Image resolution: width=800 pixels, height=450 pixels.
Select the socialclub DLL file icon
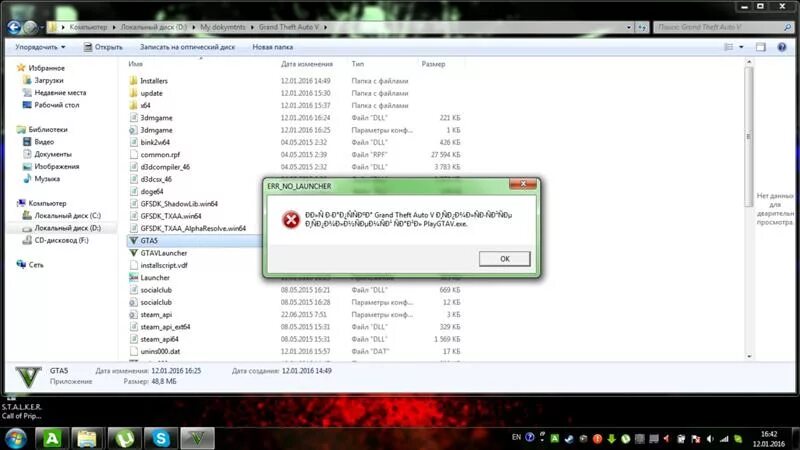tap(133, 290)
